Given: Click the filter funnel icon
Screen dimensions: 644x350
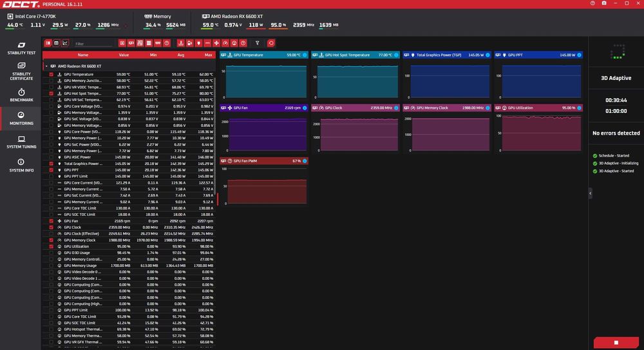Looking at the screenshot, I should point(257,43).
